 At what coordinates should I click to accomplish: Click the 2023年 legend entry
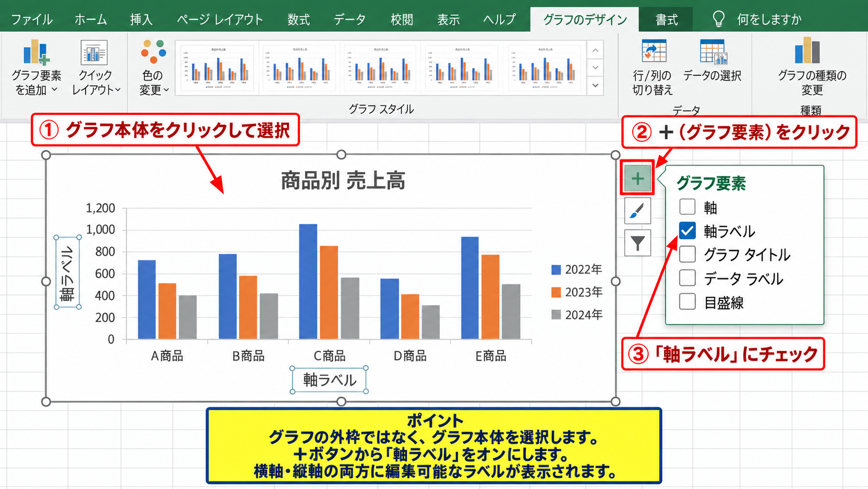click(577, 292)
